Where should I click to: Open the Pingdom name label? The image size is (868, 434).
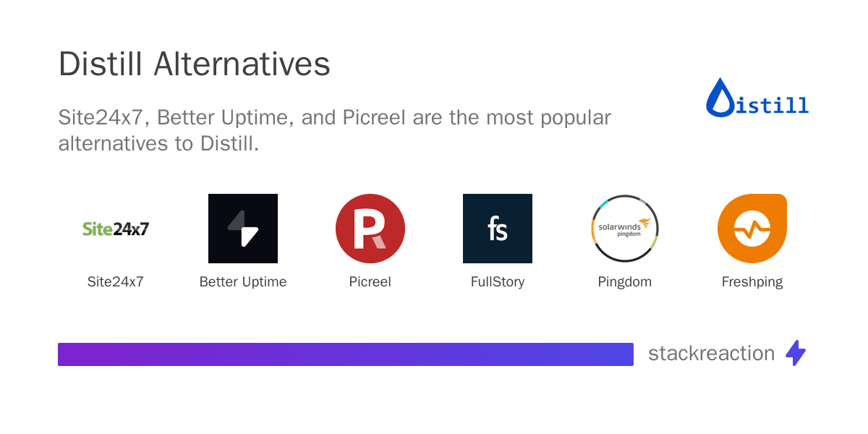pyautogui.click(x=625, y=282)
